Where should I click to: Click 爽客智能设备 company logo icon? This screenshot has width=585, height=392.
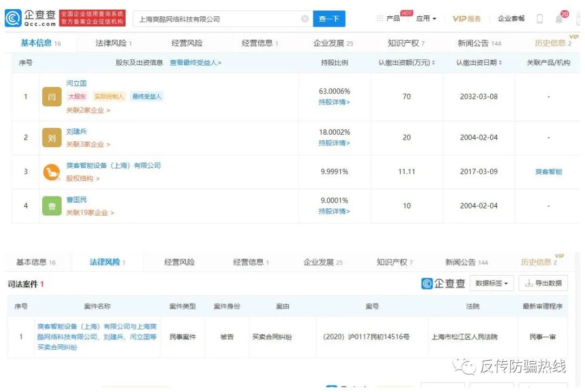tap(52, 172)
